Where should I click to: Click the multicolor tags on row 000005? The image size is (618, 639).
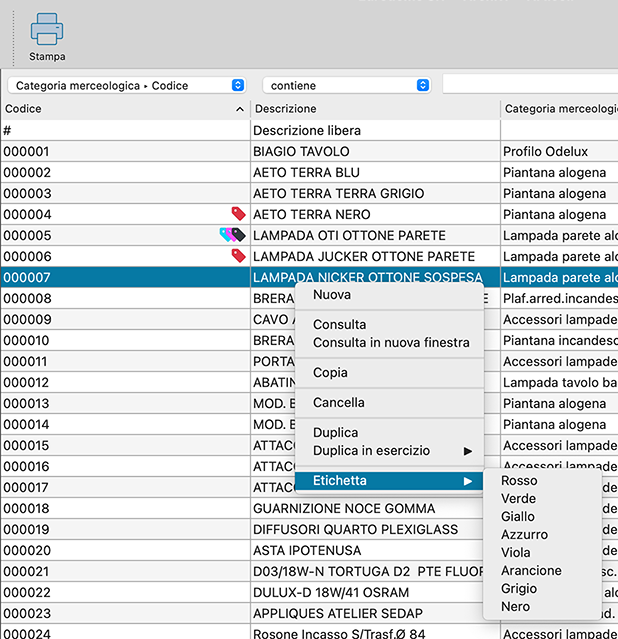(232, 235)
